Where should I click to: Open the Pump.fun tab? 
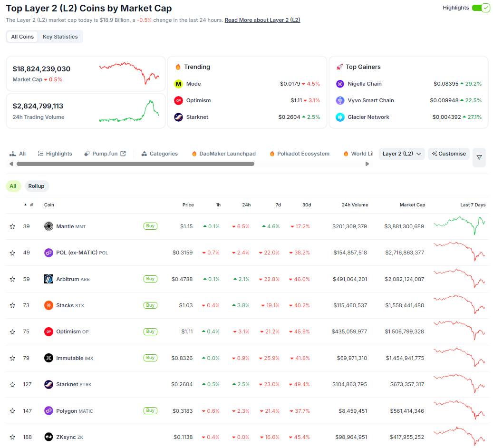[105, 154]
